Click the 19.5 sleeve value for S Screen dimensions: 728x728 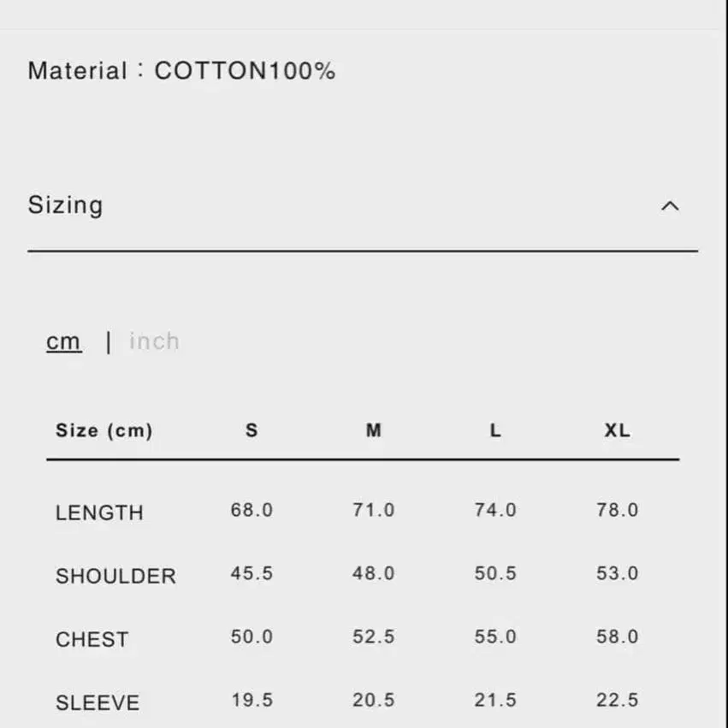point(252,700)
